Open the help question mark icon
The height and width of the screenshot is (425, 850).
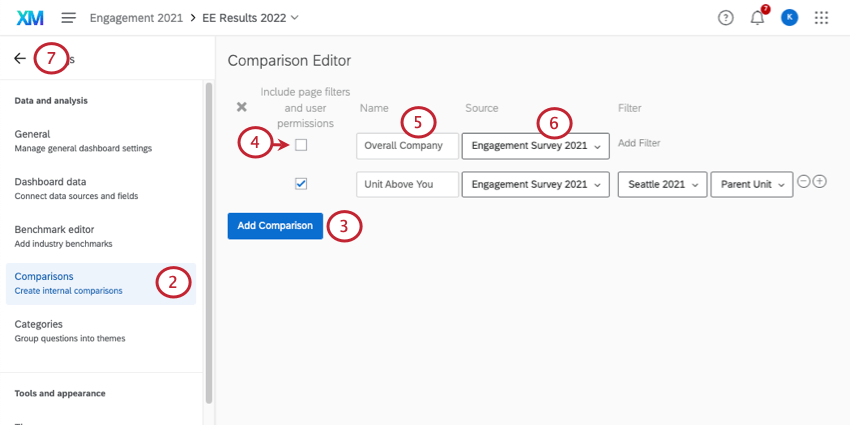[726, 18]
